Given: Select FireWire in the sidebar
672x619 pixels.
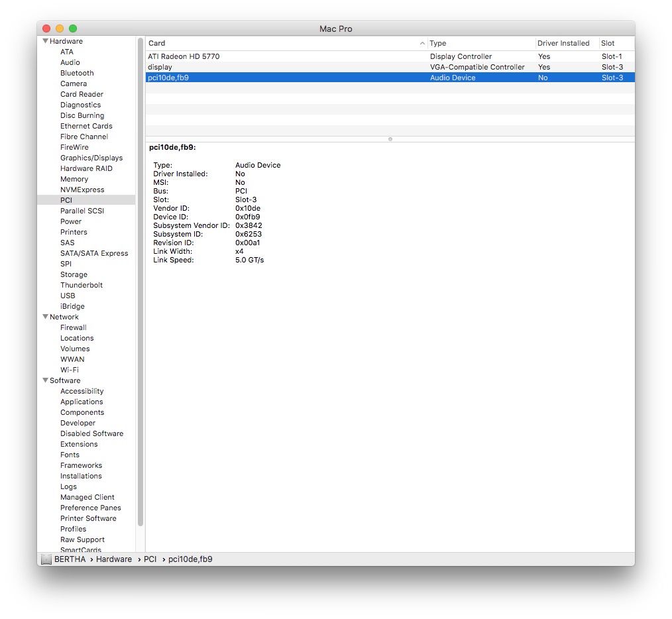Looking at the screenshot, I should point(74,148).
